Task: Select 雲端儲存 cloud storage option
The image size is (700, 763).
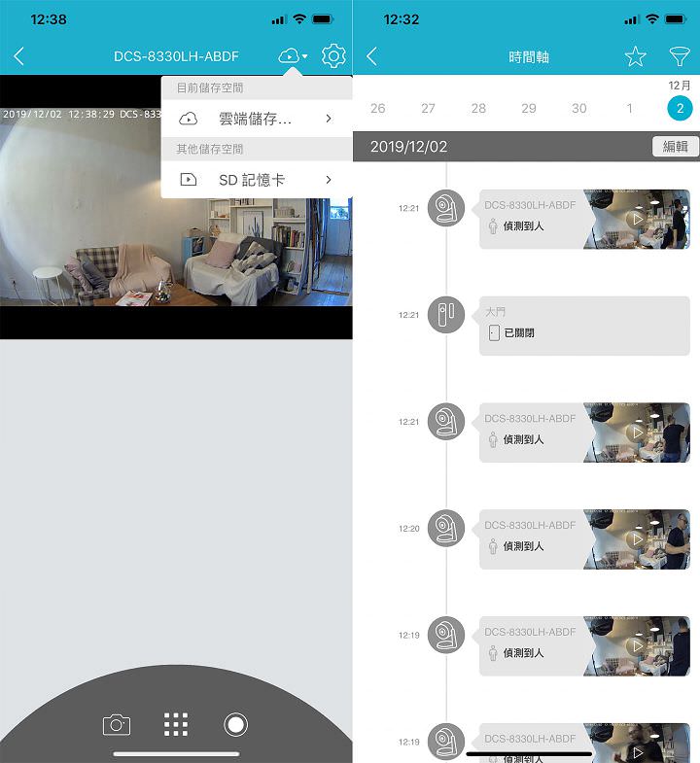Action: tap(257, 119)
